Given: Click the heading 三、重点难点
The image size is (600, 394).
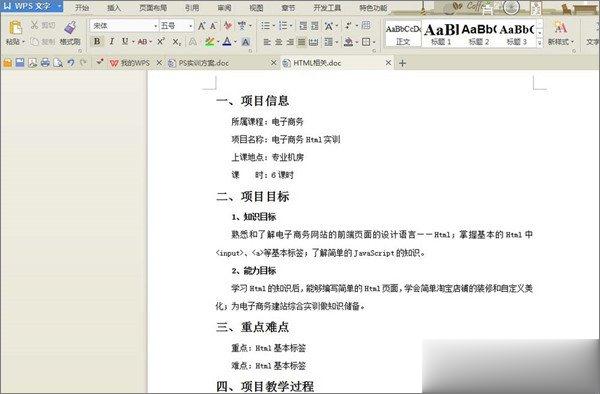Looking at the screenshot, I should point(253,327).
